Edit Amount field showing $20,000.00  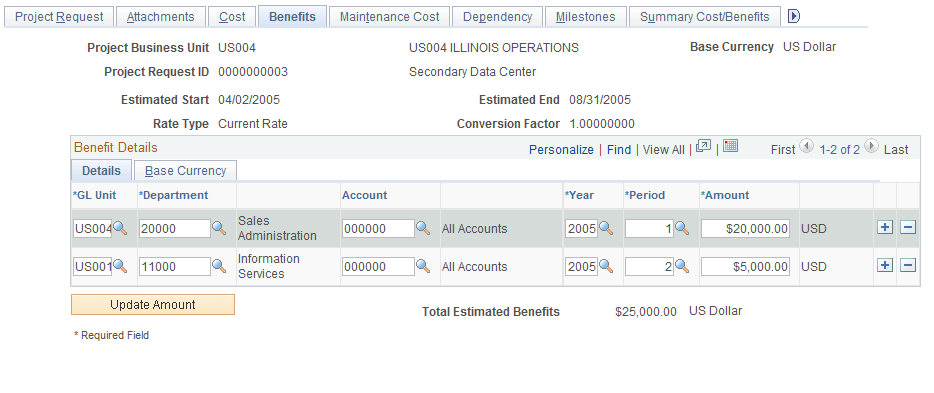pos(745,229)
